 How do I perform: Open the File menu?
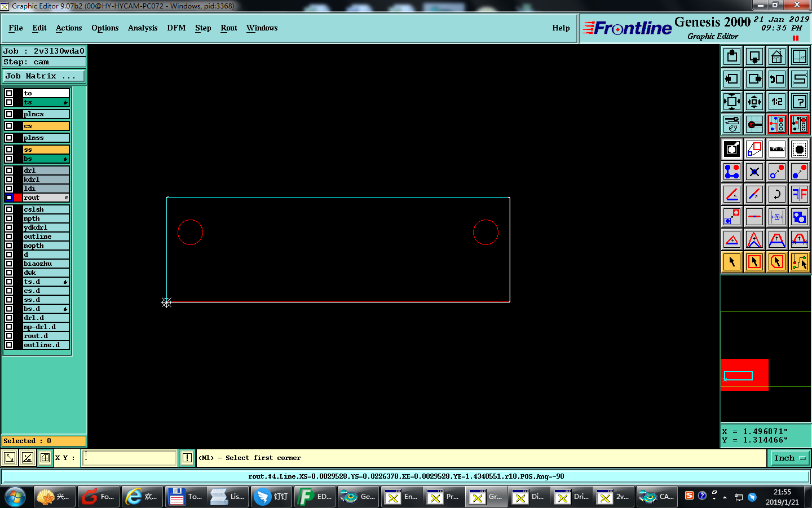click(16, 28)
